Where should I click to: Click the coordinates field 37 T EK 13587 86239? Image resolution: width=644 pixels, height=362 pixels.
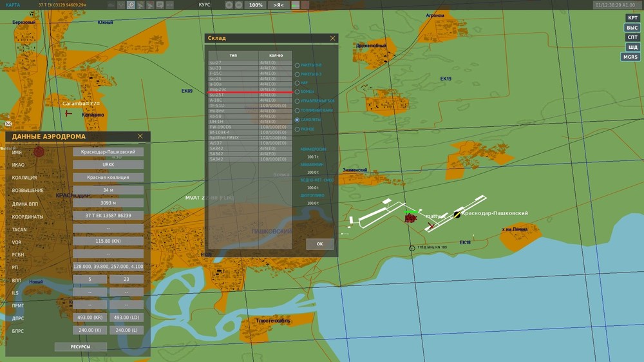[x=108, y=215]
